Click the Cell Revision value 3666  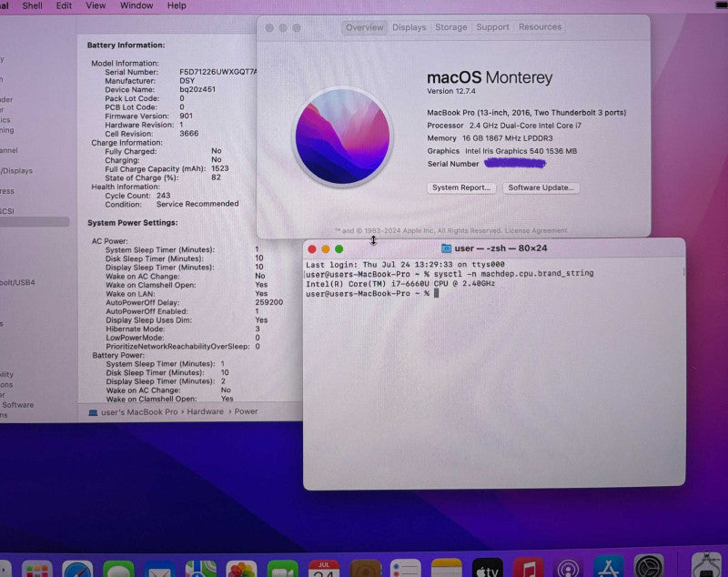[x=189, y=133]
